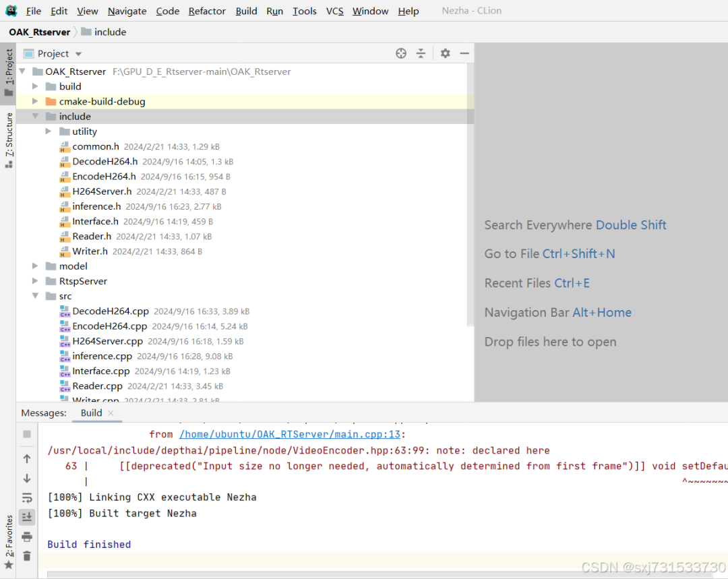728x579 pixels.
Task: Clear build output with trash icon
Action: [x=27, y=556]
